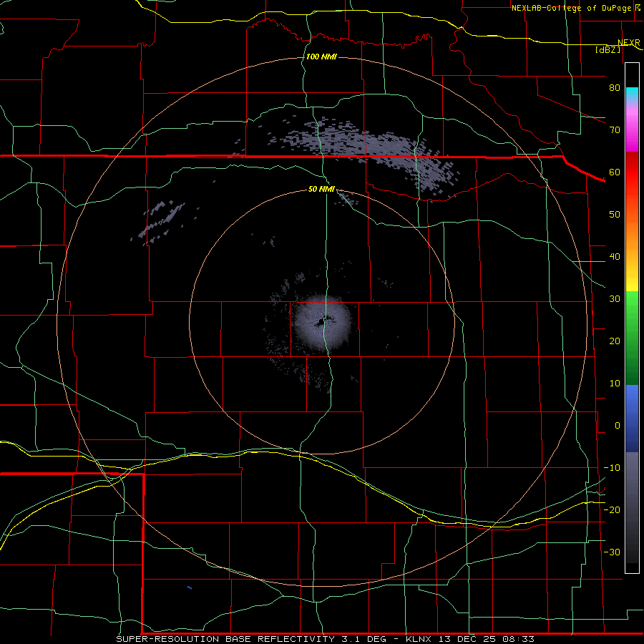Click the orange segment of the color bar
Screen dimensions: 644x644
click(x=632, y=234)
